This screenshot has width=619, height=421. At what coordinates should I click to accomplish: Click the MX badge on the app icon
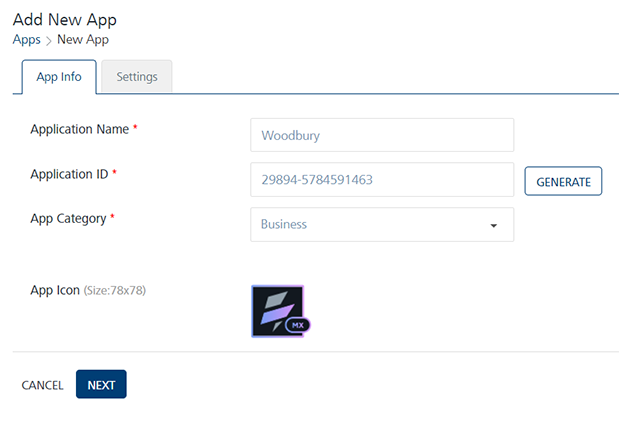(x=298, y=325)
